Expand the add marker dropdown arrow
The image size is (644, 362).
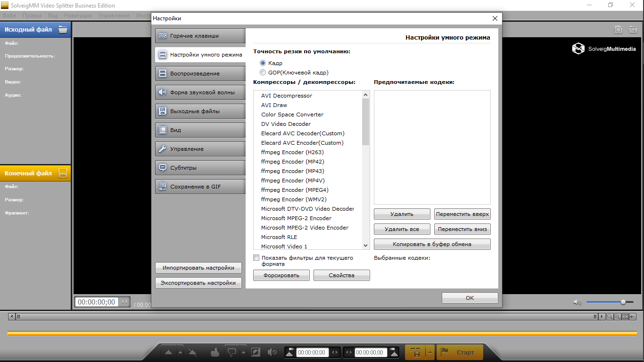(x=180, y=352)
